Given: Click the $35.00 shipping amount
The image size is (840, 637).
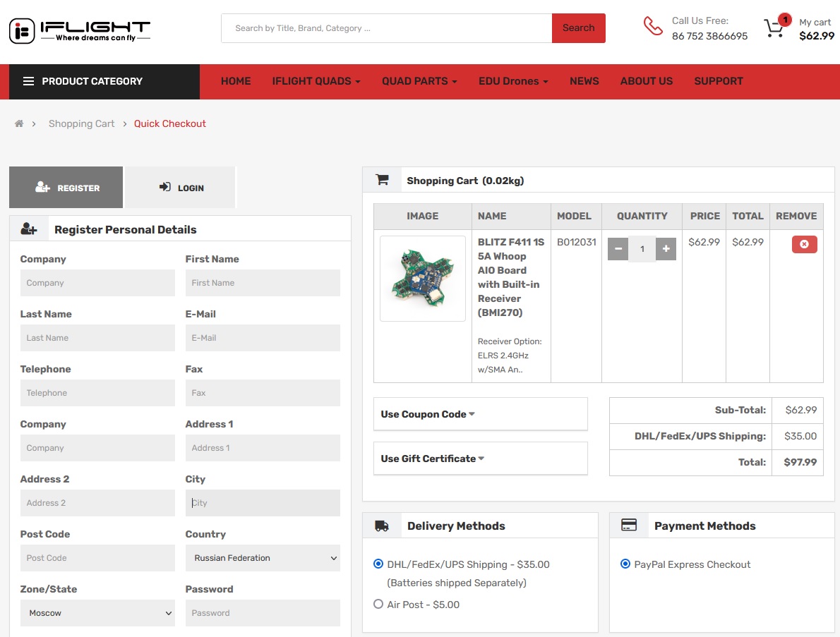Looking at the screenshot, I should (x=800, y=436).
